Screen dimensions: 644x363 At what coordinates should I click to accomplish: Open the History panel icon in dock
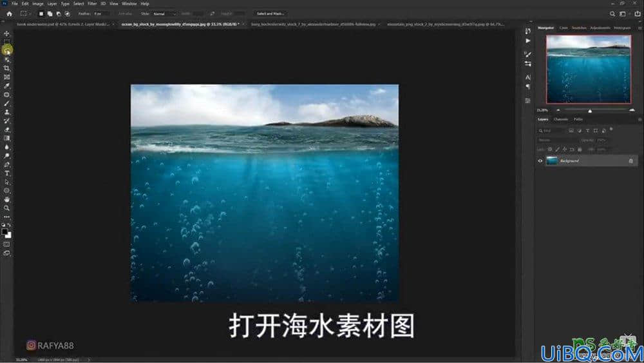528,31
